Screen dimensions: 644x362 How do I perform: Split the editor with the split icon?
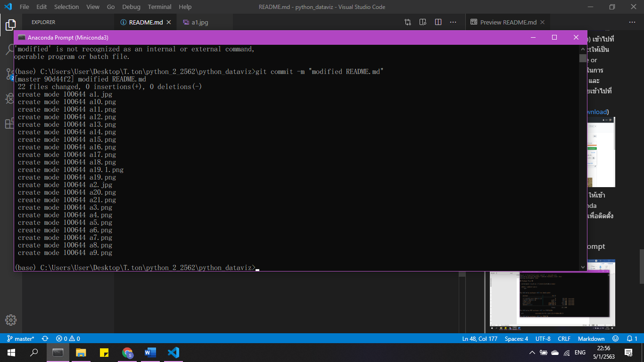(438, 22)
